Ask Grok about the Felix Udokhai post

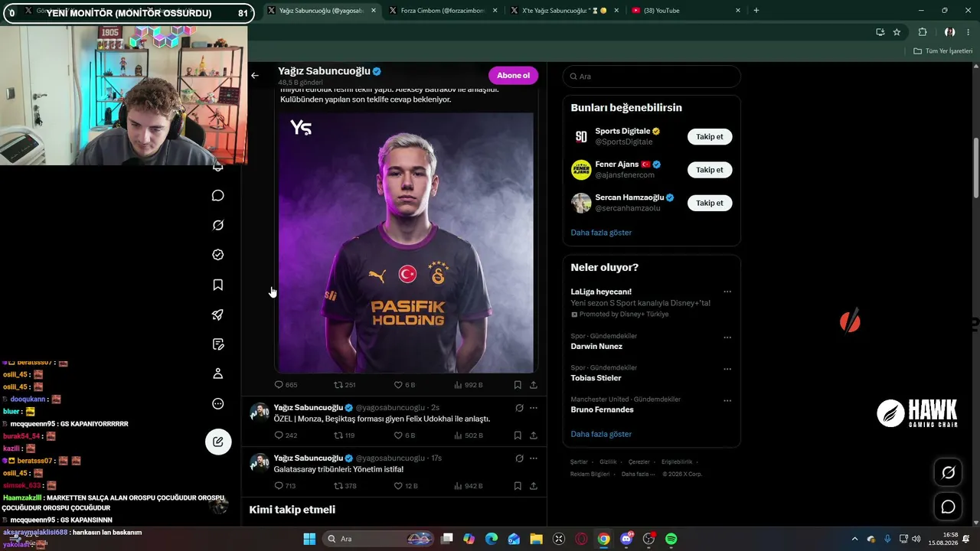(519, 408)
